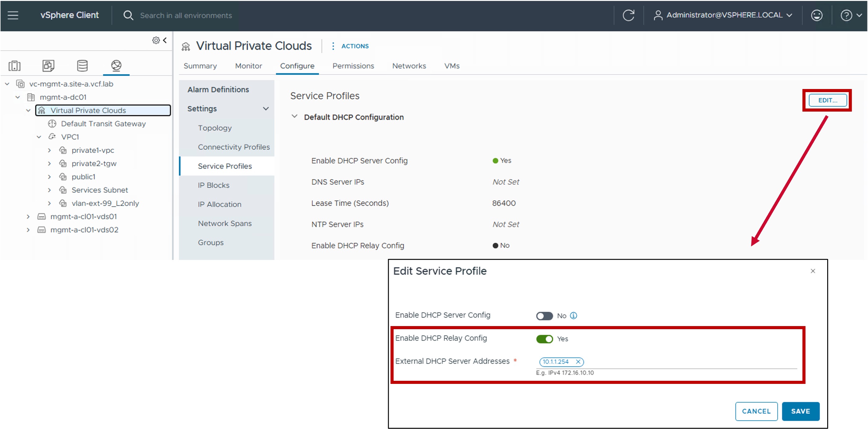Click the vSphere Client title
Screen dimensions: 868x429
(70, 15)
